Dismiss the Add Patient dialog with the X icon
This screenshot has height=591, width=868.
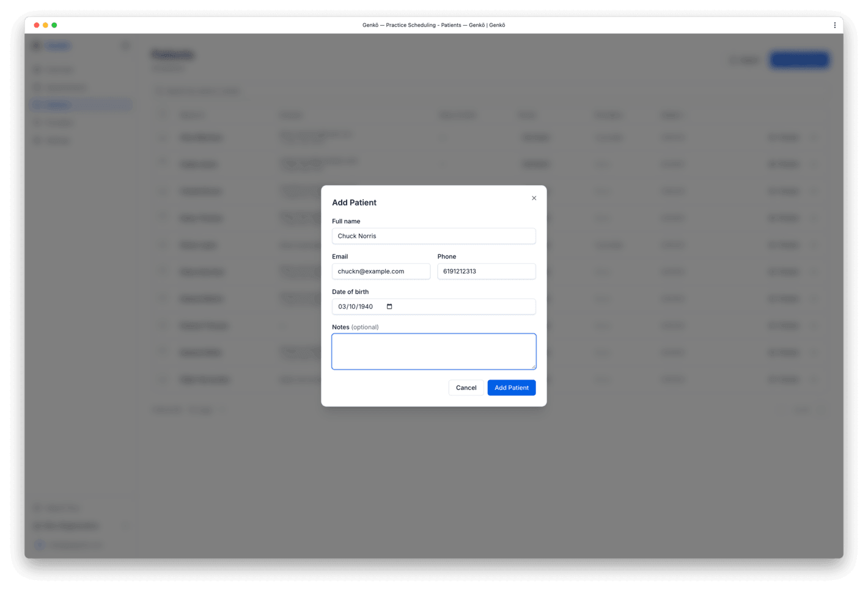tap(534, 198)
